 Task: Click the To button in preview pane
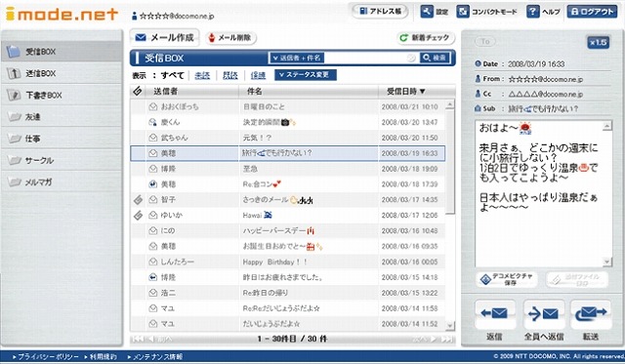click(485, 41)
